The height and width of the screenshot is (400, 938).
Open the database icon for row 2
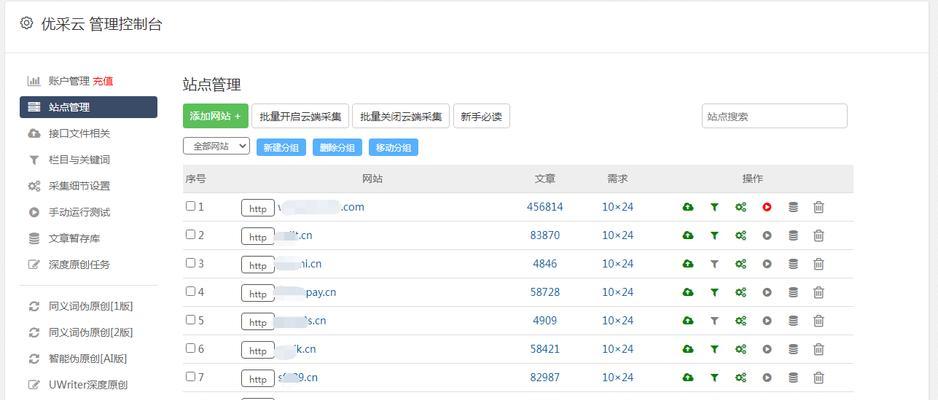[x=793, y=236]
